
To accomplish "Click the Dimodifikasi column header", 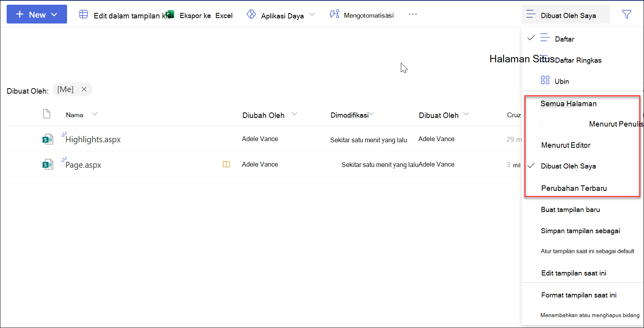I will tap(349, 115).
